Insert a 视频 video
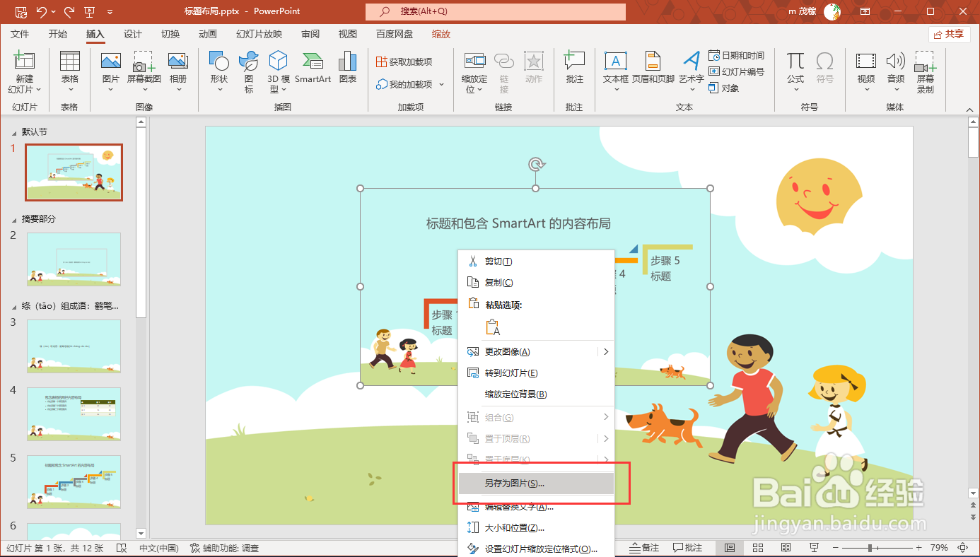The width and height of the screenshot is (980, 557). coord(866,61)
